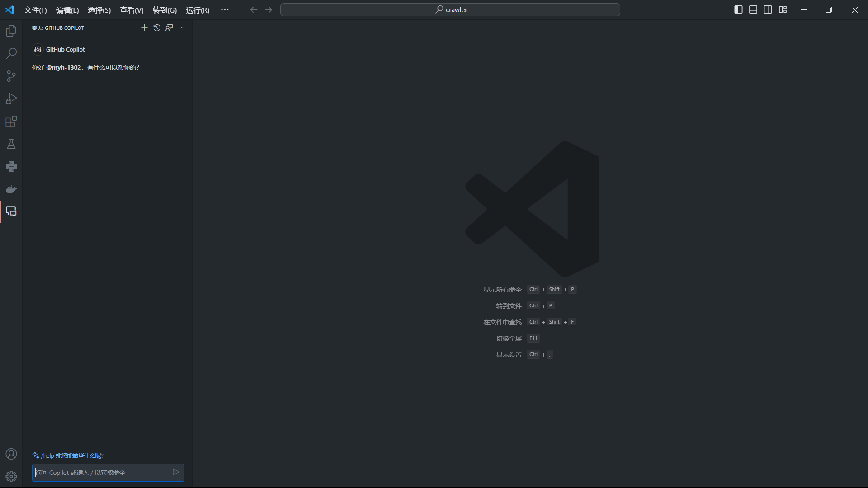Open Run and Debug view
Image resolution: width=868 pixels, height=488 pixels.
(11, 99)
